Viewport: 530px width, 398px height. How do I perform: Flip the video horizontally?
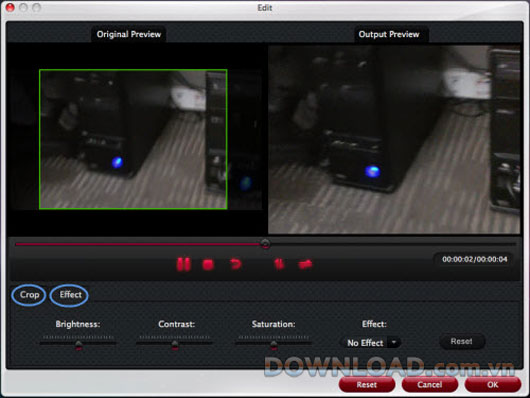click(x=306, y=264)
